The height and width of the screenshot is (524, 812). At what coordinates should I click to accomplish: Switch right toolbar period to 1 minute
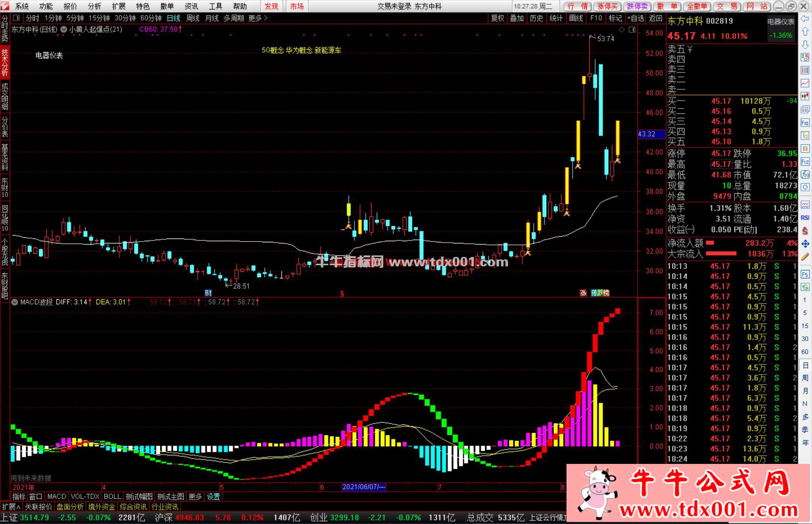pos(805,300)
